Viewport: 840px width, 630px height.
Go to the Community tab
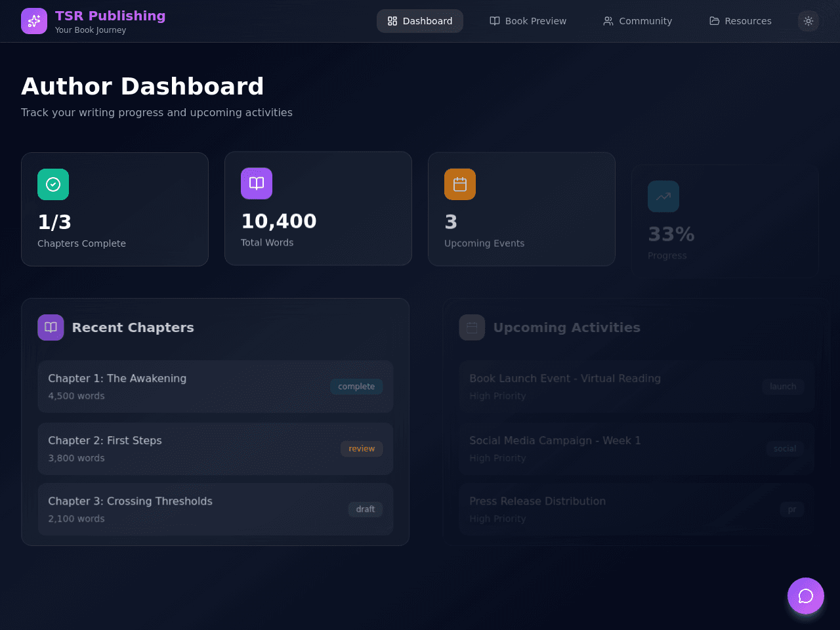pos(638,21)
